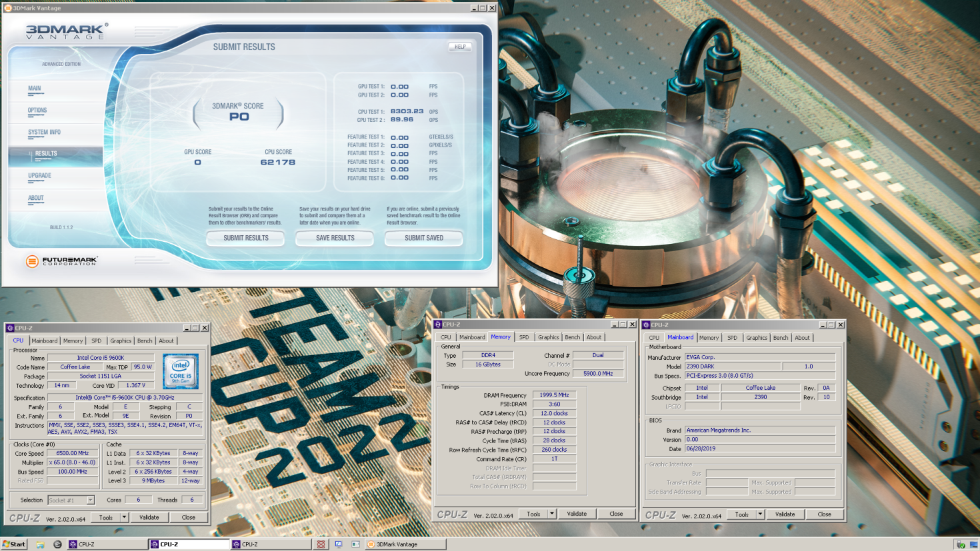This screenshot has height=551, width=980.
Task: Open the Tools dropdown arrow in CPU-Z Mainboard window
Action: point(760,514)
